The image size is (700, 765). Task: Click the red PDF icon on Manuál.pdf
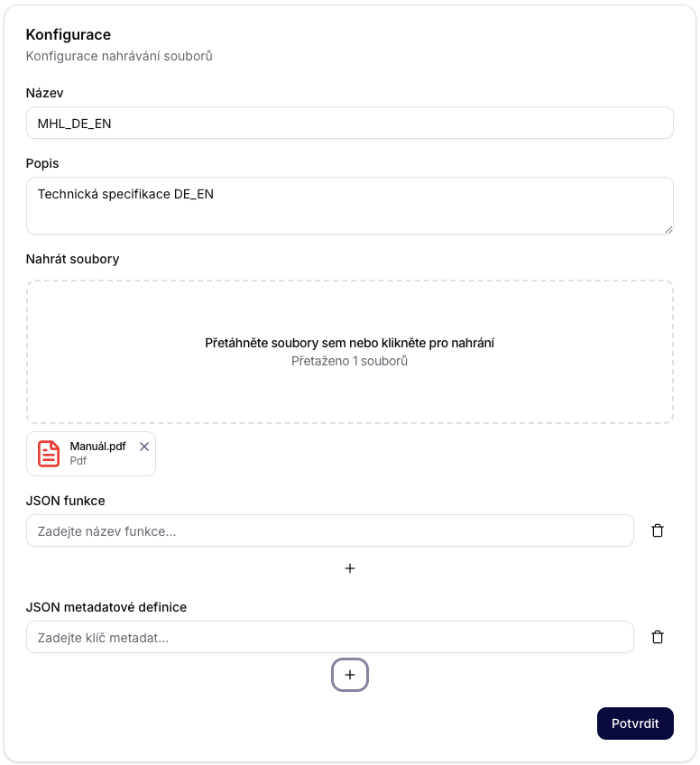pos(48,453)
